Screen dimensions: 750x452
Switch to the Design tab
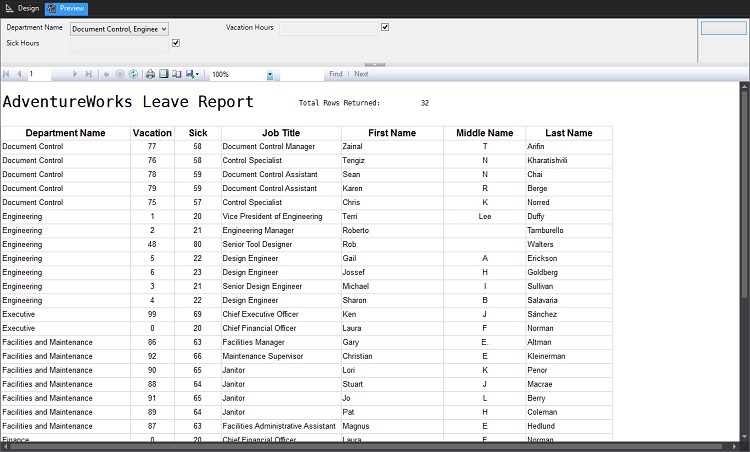22,8
